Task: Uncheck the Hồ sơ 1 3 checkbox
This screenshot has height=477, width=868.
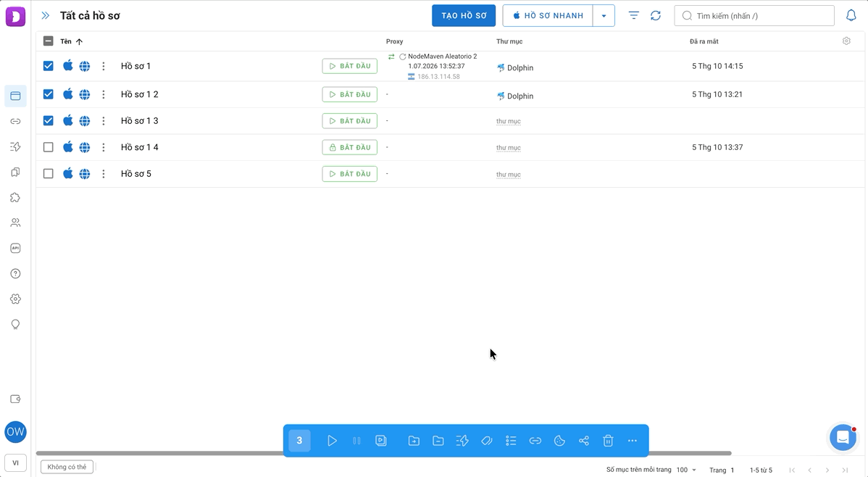Action: pyautogui.click(x=48, y=121)
